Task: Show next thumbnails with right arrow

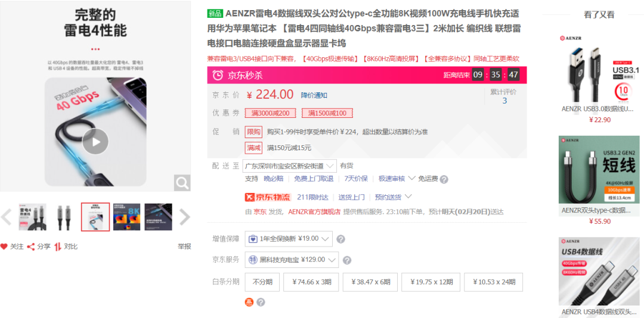Action: pyautogui.click(x=185, y=217)
